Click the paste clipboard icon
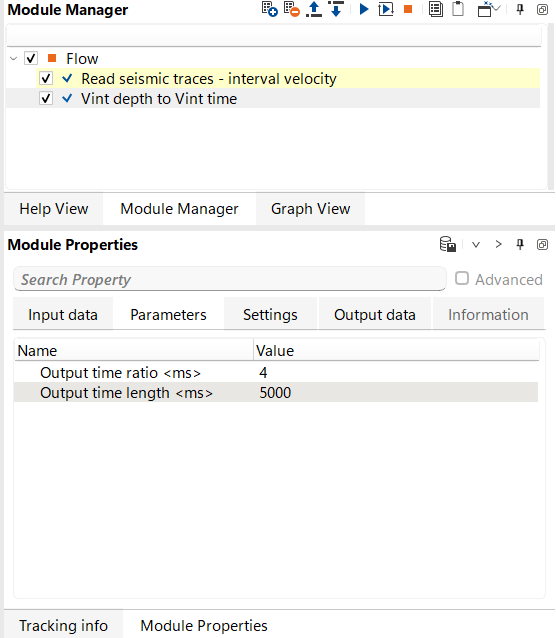This screenshot has width=556, height=638. [x=458, y=9]
